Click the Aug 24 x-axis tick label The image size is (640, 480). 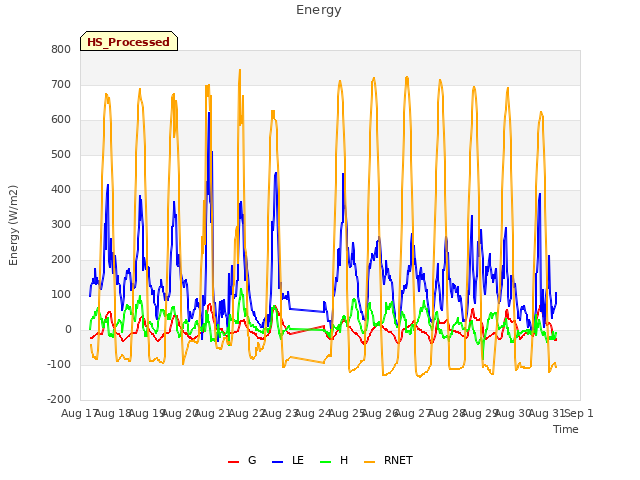[312, 414]
